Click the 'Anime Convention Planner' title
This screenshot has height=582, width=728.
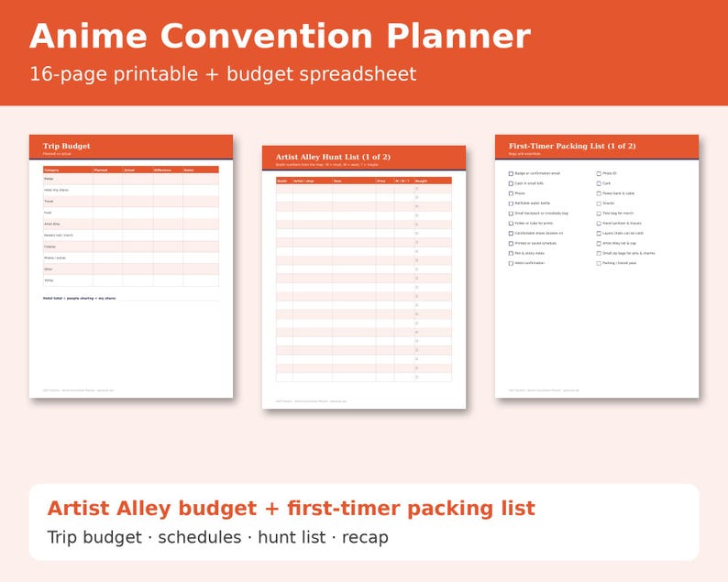(280, 36)
